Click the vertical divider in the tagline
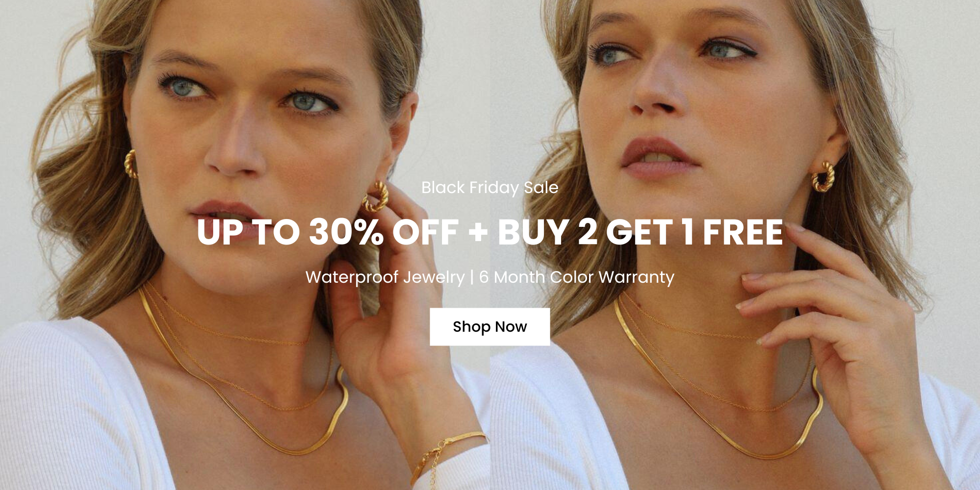The height and width of the screenshot is (490, 980). tap(472, 277)
